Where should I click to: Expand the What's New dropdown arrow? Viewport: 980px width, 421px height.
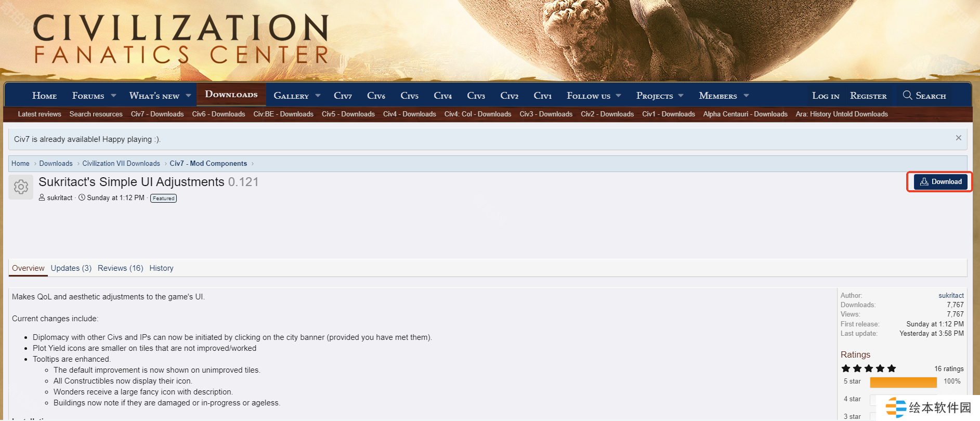188,96
